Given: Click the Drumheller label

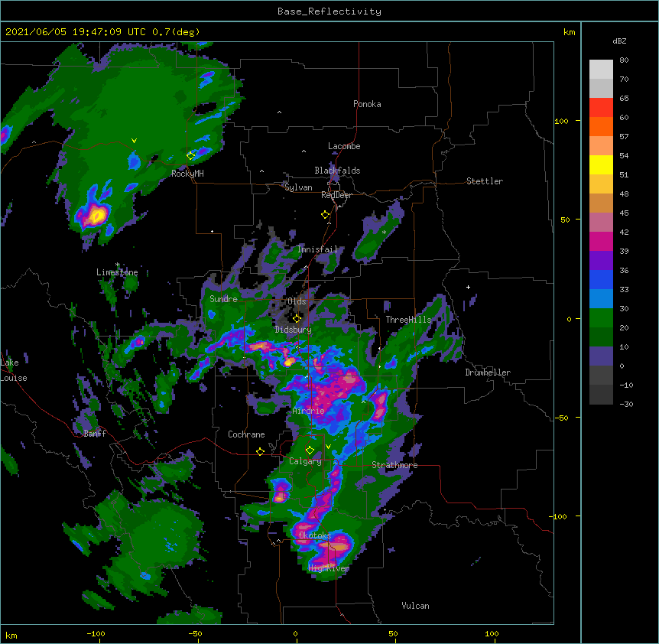Looking at the screenshot, I should [488, 372].
